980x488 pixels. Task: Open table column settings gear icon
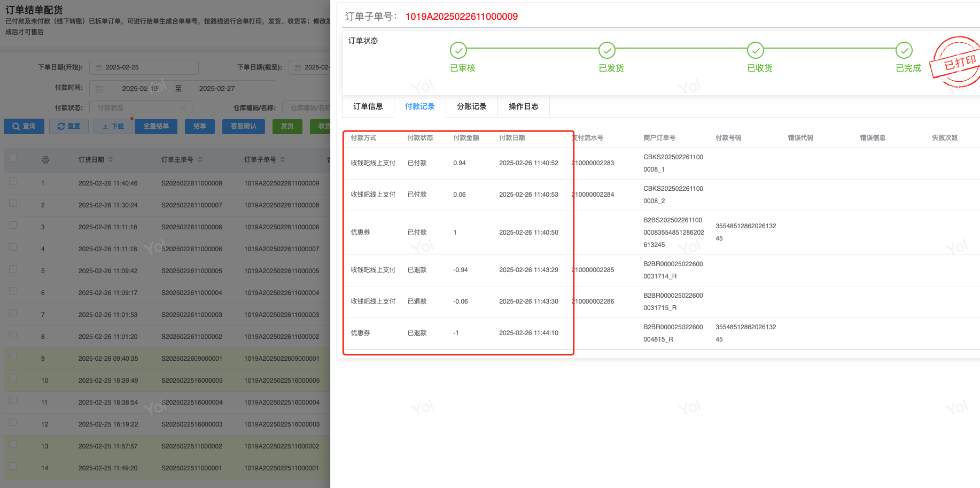pyautogui.click(x=45, y=160)
